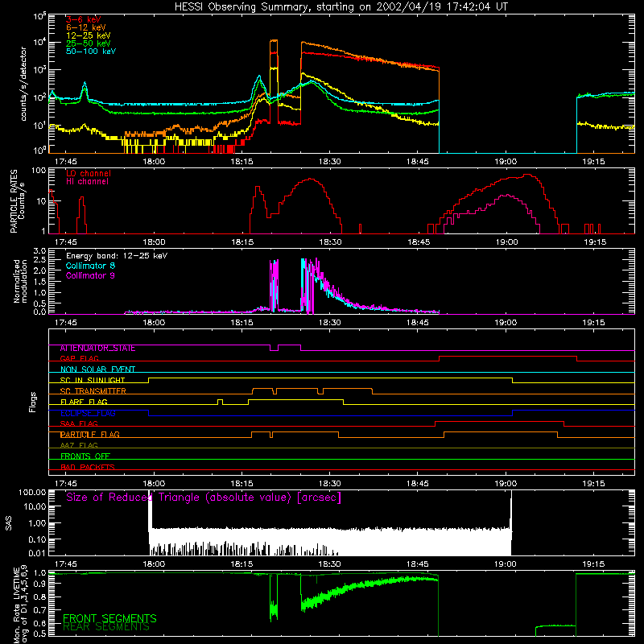Click the 100.00 value on SAS axis

(x=32, y=493)
